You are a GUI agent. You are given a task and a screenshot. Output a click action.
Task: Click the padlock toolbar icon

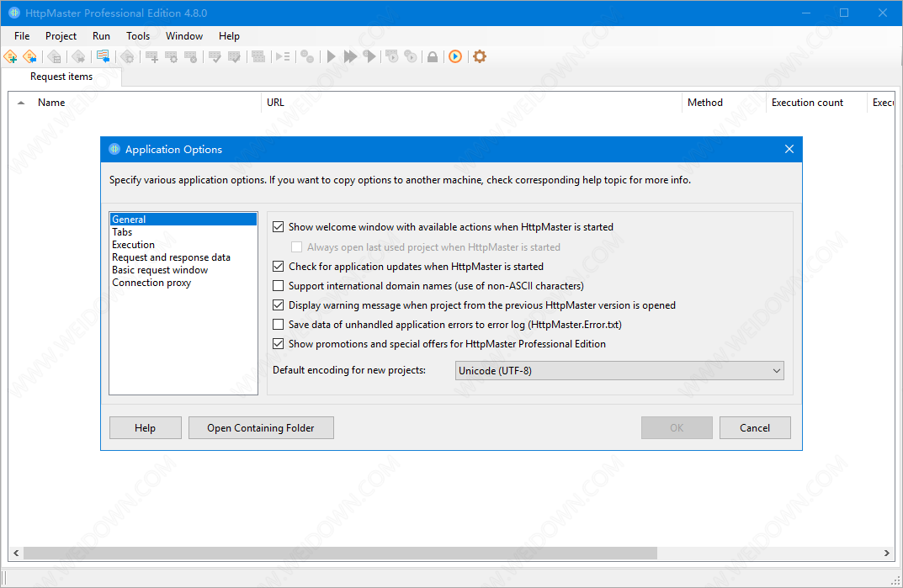click(433, 56)
